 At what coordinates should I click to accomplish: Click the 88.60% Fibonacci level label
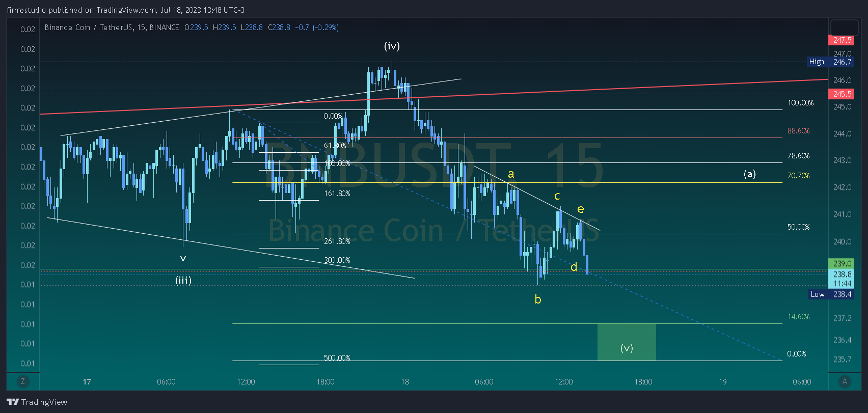[798, 131]
